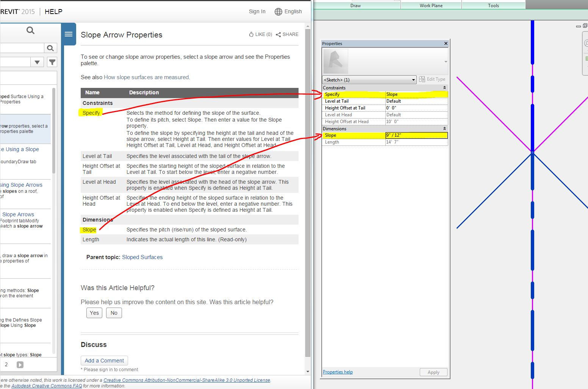
Task: Open the Autodesk Creative Commons FAQ link
Action: [x=47, y=386]
